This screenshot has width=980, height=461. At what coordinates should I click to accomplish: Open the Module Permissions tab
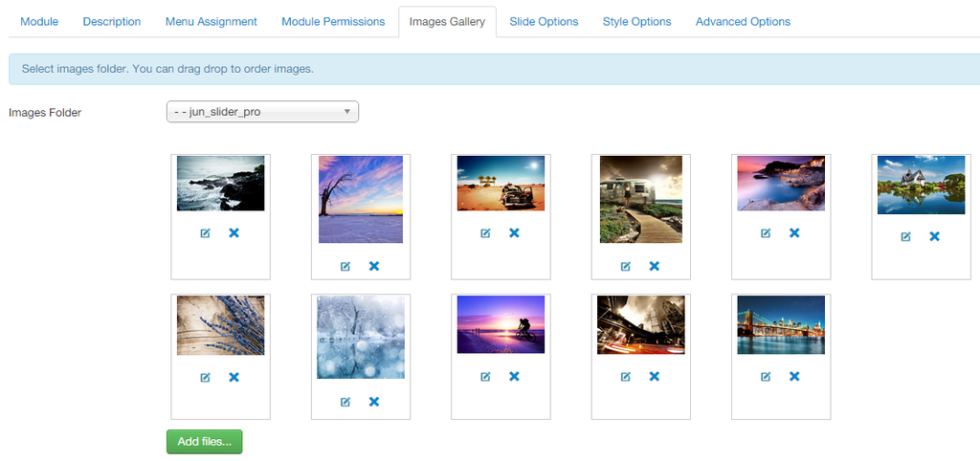coord(333,21)
